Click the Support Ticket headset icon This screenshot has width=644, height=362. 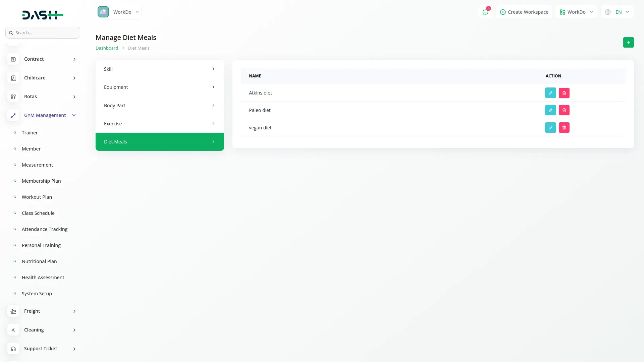click(13, 349)
